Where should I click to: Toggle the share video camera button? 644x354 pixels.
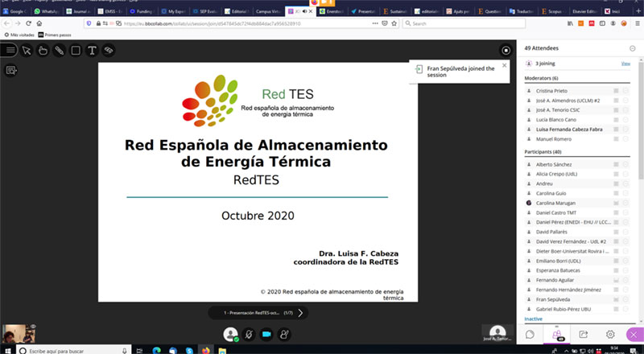click(x=266, y=334)
